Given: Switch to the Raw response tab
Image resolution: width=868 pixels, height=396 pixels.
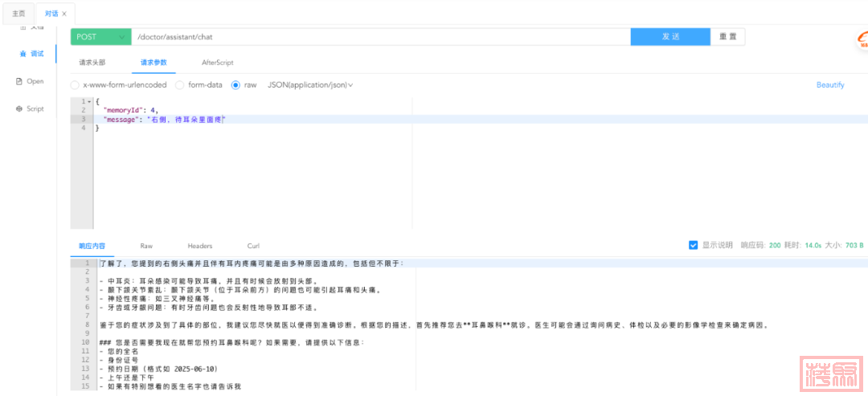Looking at the screenshot, I should (146, 246).
